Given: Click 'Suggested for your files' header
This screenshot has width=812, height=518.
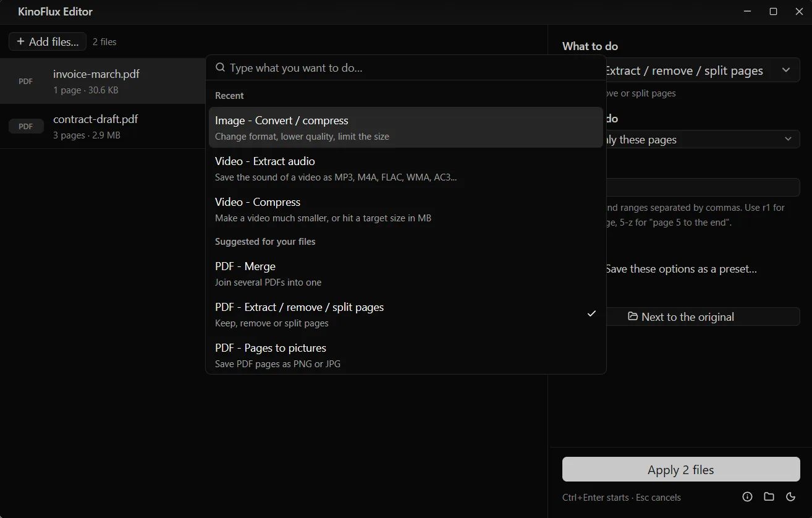Looking at the screenshot, I should pos(265,242).
